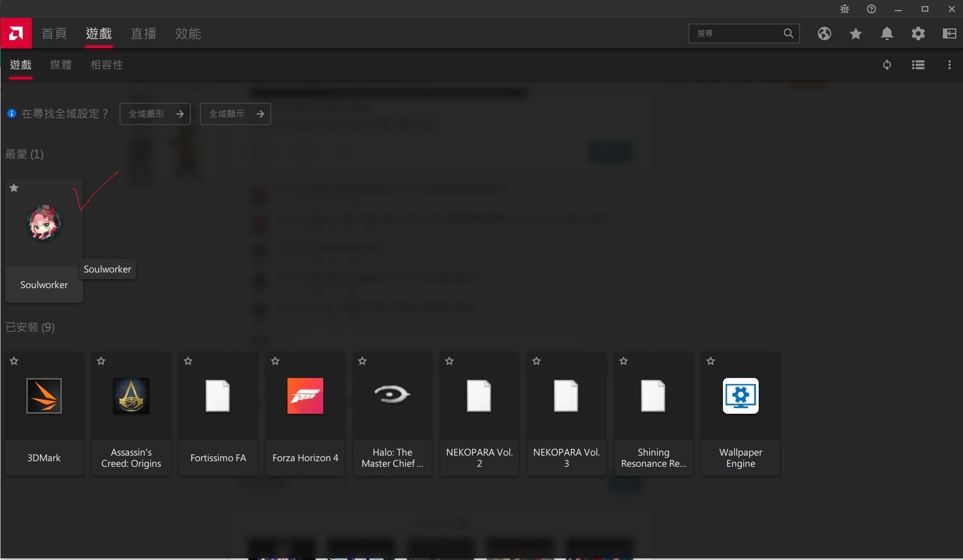This screenshot has height=560, width=963.
Task: Favorite Wallpaper Engine star
Action: point(711,361)
